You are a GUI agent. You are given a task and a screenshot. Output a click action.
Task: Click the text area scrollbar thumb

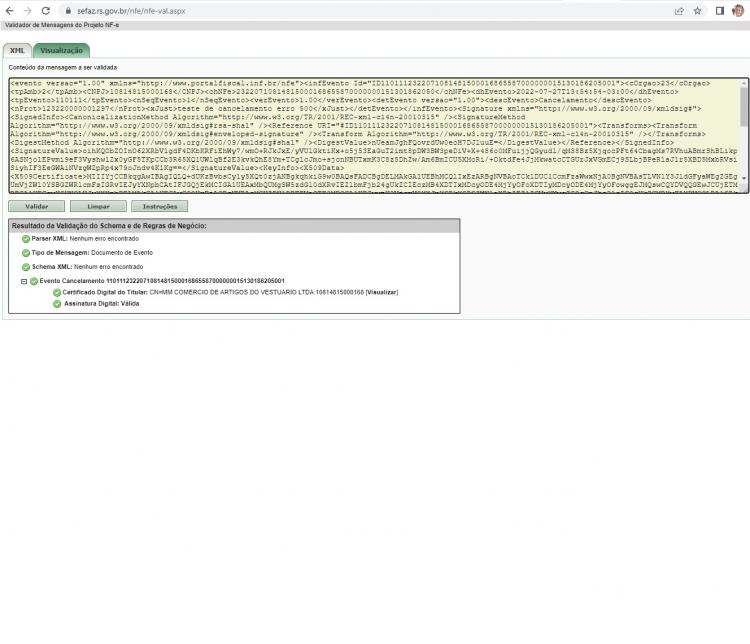click(744, 106)
